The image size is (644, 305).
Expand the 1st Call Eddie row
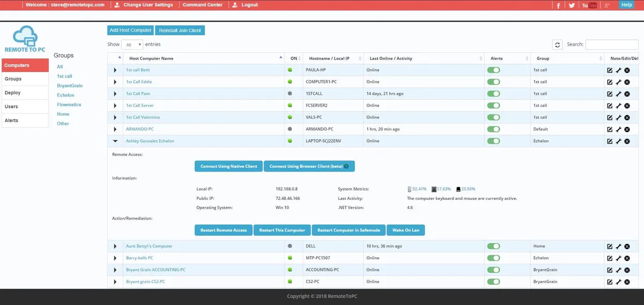pyautogui.click(x=115, y=82)
